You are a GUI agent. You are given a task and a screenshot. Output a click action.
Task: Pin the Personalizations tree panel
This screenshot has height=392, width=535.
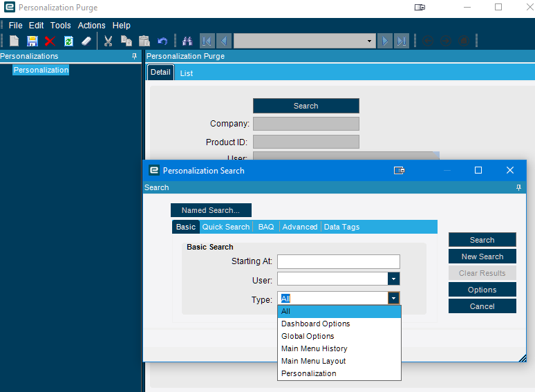pos(134,56)
